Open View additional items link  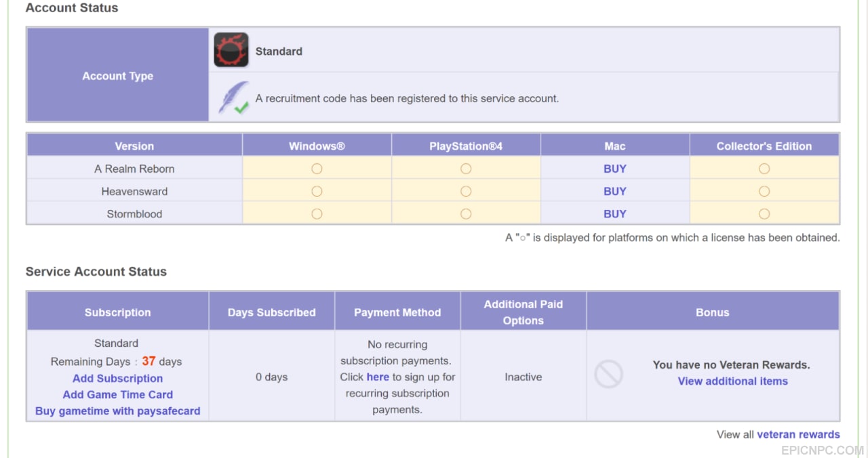point(733,381)
